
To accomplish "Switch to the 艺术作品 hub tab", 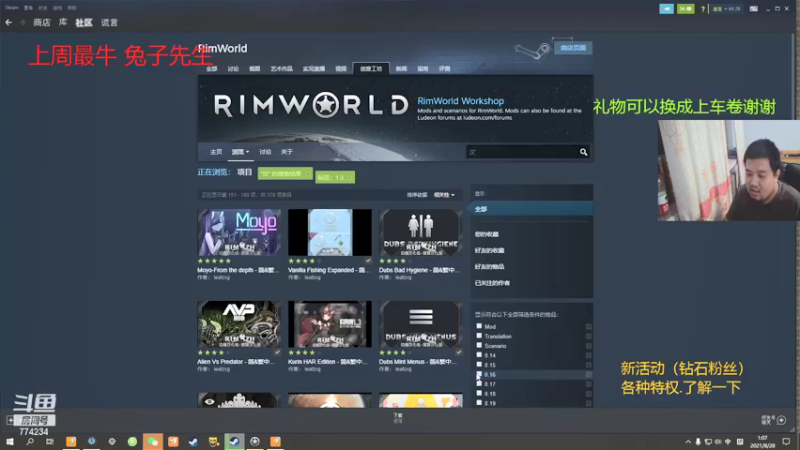I will 281,68.
